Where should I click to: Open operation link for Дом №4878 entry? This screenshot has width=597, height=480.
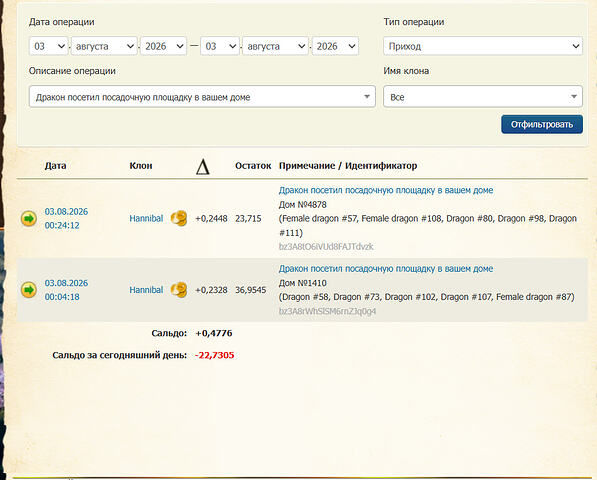click(x=386, y=190)
